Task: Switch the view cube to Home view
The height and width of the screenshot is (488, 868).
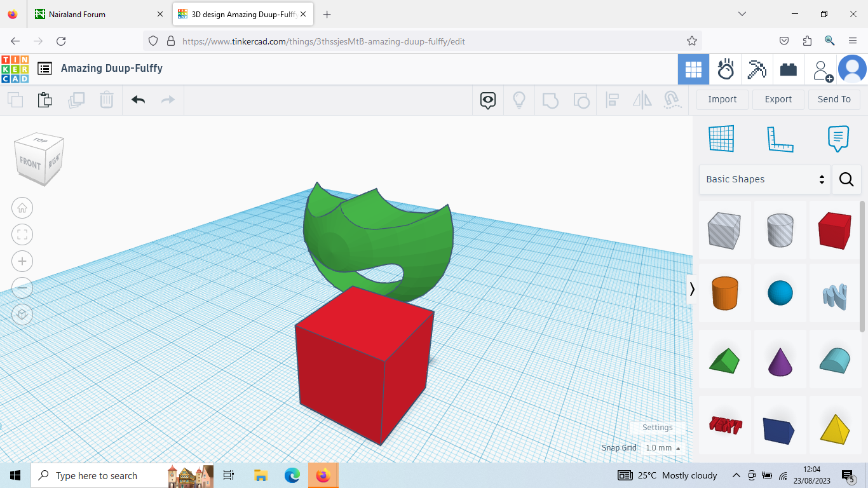Action: point(22,208)
